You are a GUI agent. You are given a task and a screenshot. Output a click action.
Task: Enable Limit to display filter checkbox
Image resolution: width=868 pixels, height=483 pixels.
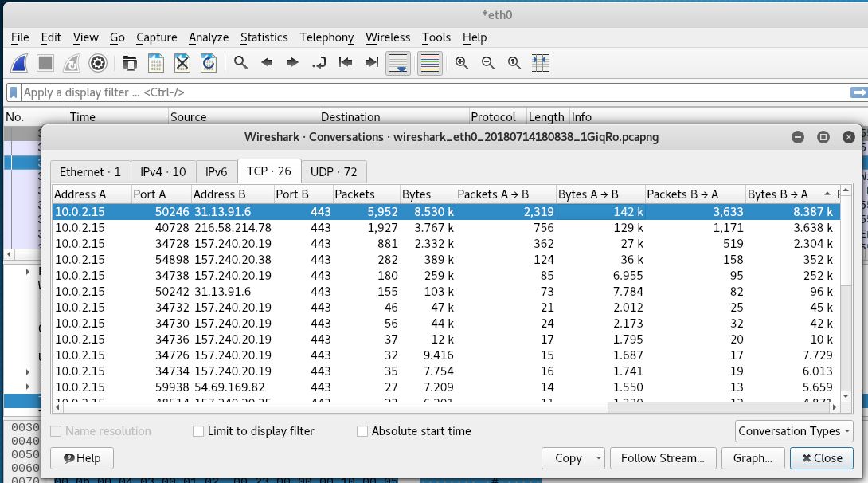(199, 431)
